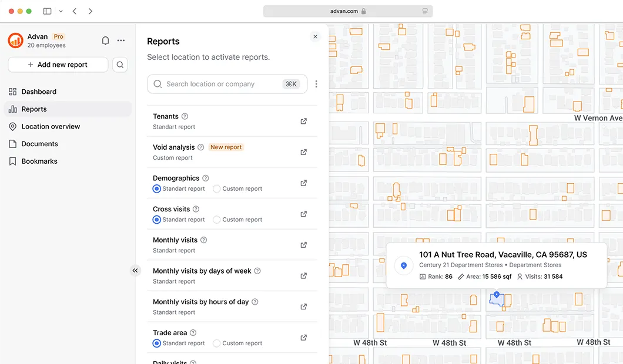Dismiss the Reports panel with the X
Screen dimensions: 623x364
click(x=315, y=36)
